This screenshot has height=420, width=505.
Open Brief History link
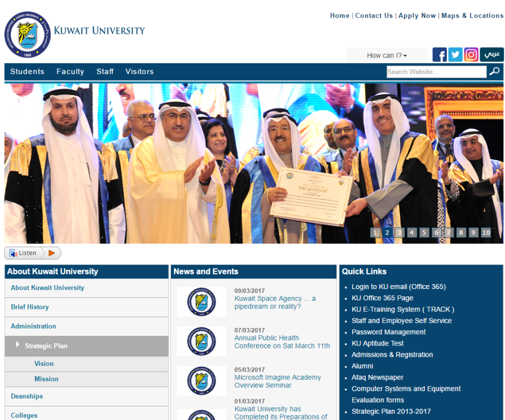coord(30,307)
